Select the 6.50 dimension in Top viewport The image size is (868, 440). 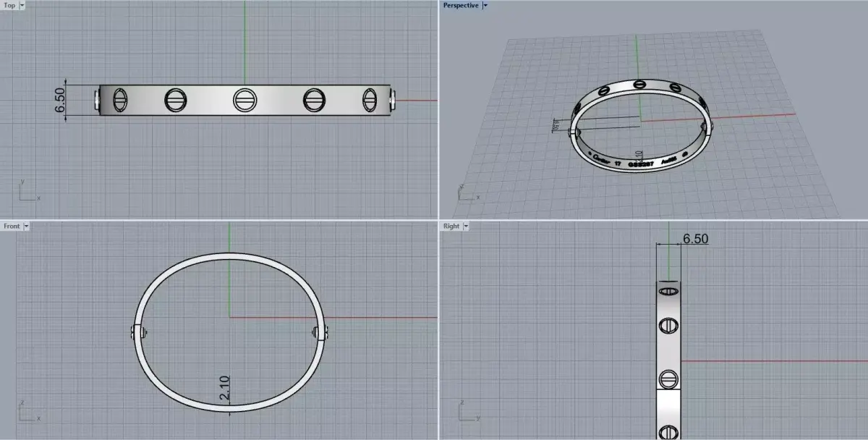[x=60, y=100]
